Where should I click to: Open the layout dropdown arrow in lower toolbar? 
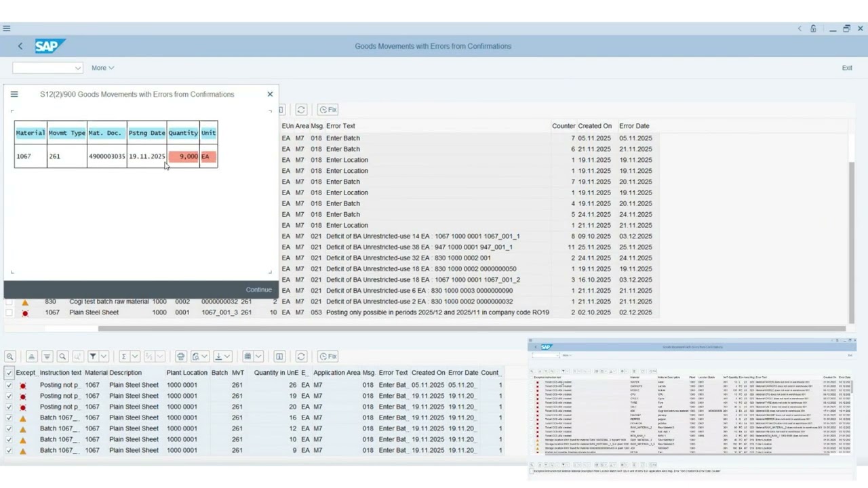point(258,357)
